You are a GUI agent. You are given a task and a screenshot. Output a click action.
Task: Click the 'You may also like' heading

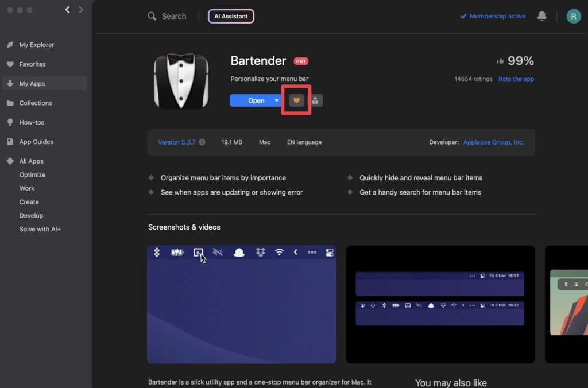coord(451,383)
